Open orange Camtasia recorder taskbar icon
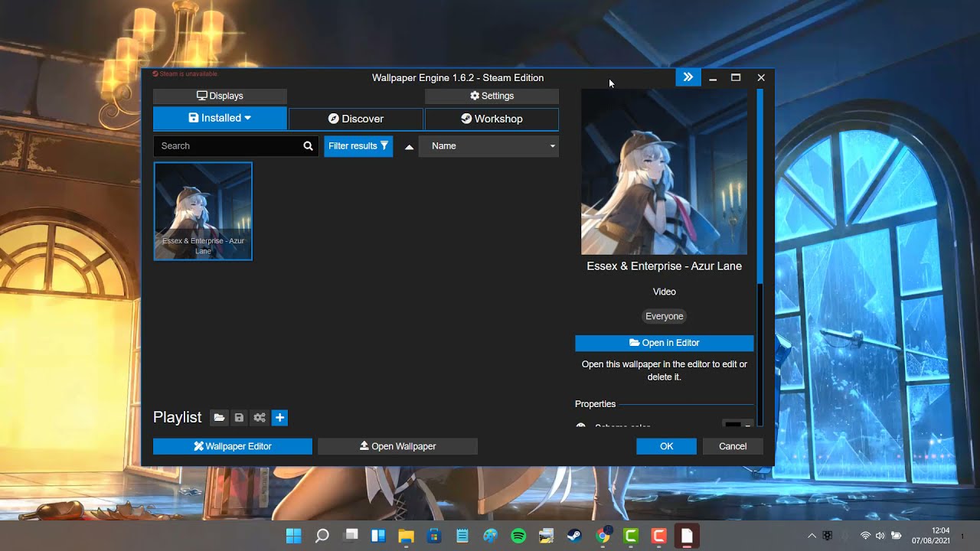980x551 pixels. (x=658, y=536)
